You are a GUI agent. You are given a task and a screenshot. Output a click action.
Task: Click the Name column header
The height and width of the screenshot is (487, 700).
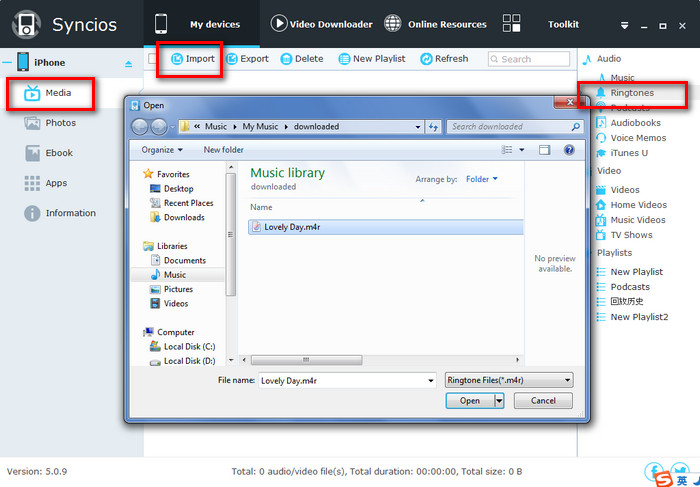tap(261, 207)
